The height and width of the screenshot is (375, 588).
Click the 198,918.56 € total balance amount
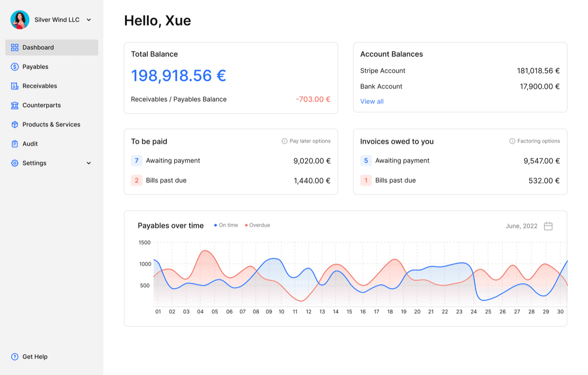click(179, 75)
